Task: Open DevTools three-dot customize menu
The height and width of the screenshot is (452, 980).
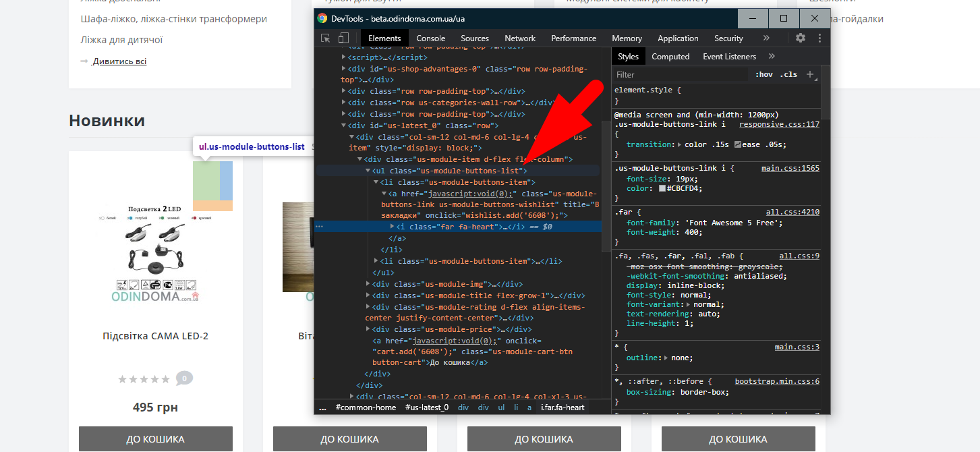Action: (x=819, y=38)
